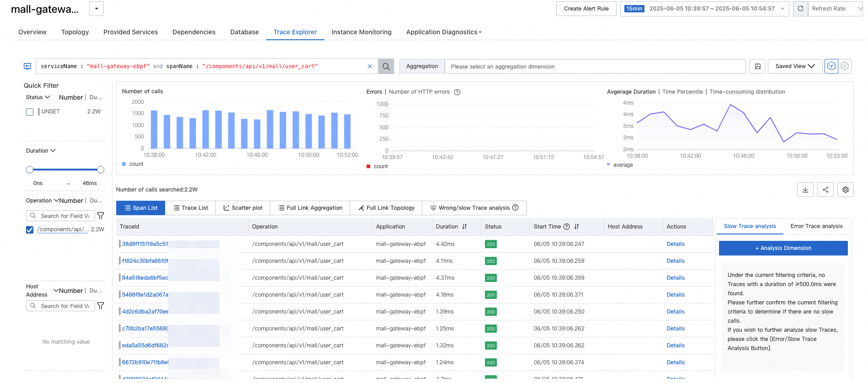Open the Application Diagnostics menu
Screen dimensions: 868x383
tap(443, 32)
